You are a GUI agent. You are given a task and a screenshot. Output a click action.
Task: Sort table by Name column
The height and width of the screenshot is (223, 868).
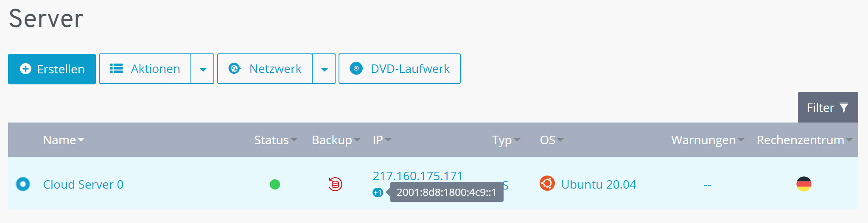tap(63, 140)
